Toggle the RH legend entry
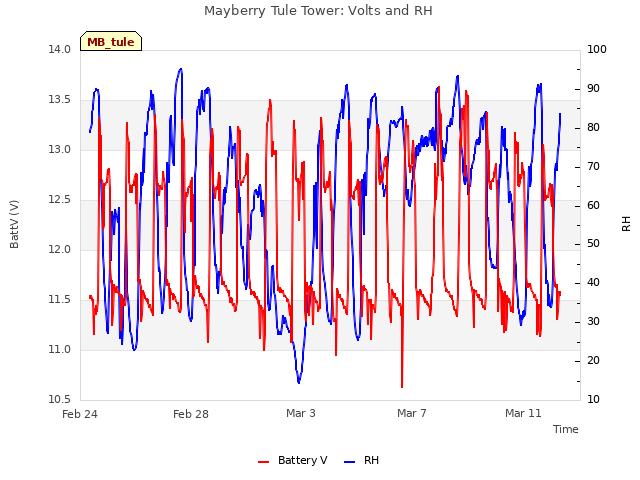This screenshot has height=480, width=640. [x=362, y=460]
